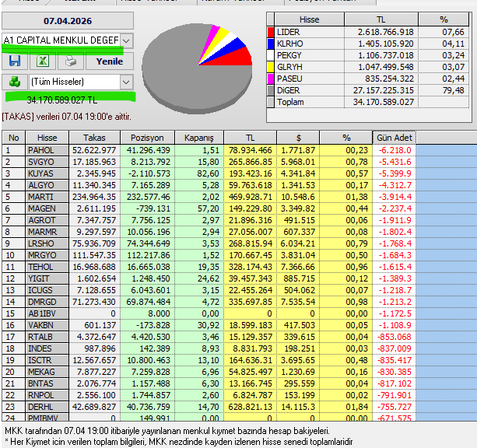Select the YIGIT stock cell
This screenshot has height=448, width=477.
tap(47, 278)
